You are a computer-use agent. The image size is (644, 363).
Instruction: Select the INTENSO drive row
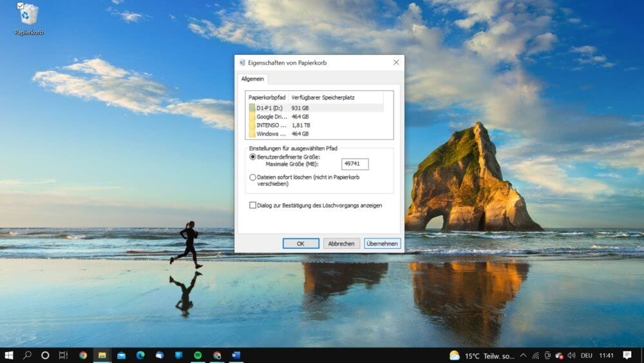(316, 125)
